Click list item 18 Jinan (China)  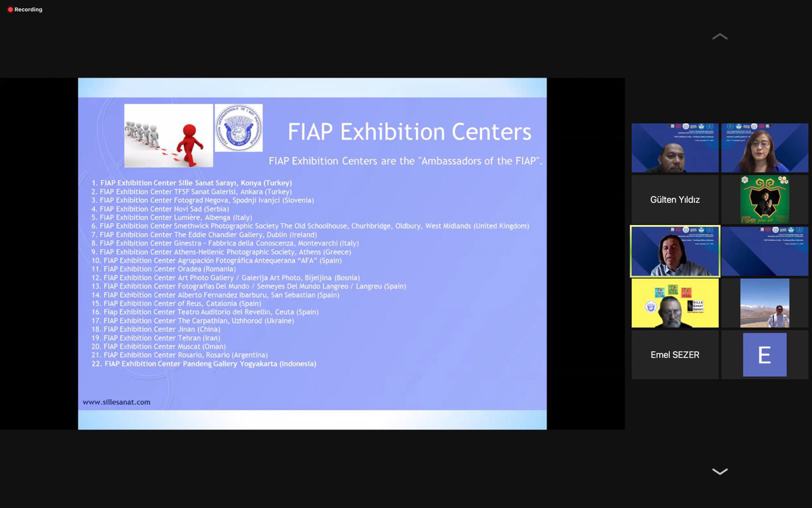coord(156,329)
